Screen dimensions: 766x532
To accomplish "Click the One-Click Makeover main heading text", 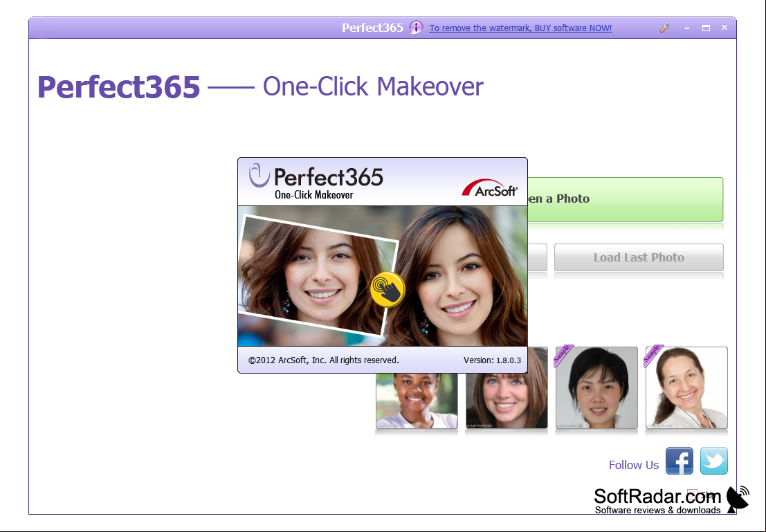I will click(373, 87).
